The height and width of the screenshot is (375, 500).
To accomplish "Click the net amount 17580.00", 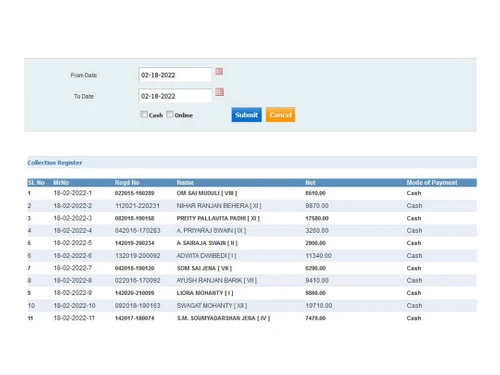I will click(317, 218).
